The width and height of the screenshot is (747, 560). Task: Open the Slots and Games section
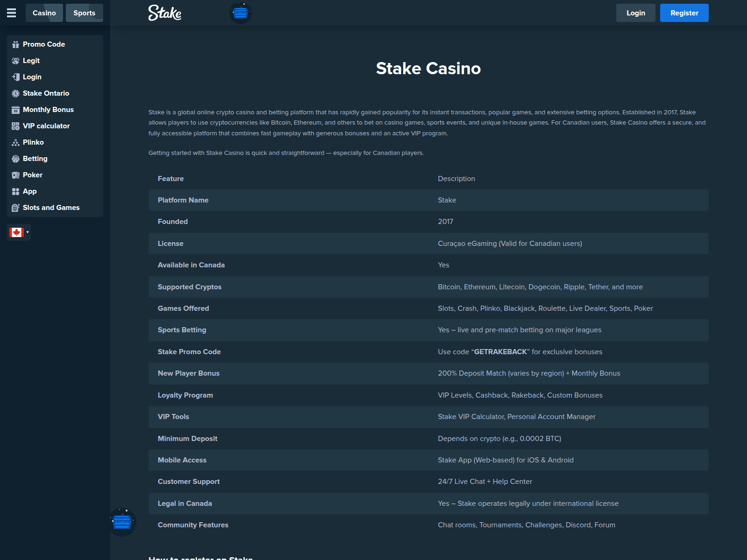click(x=51, y=207)
